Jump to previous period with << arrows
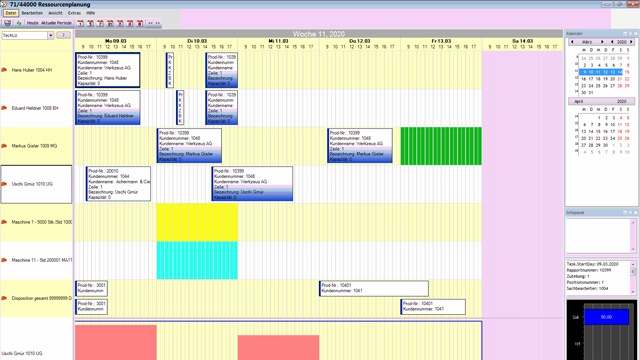This screenshot has width=640, height=360. click(x=150, y=23)
